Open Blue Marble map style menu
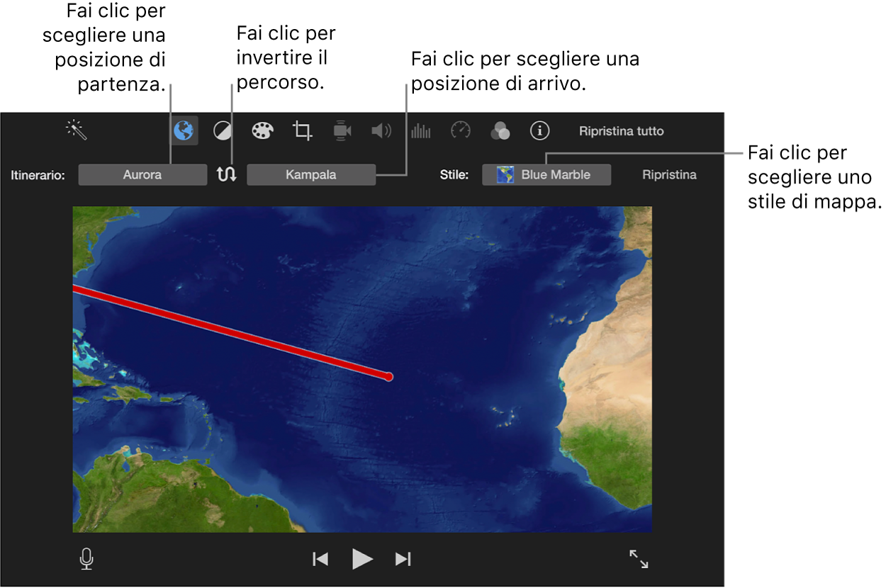Viewport: 886px width, 588px height. point(546,174)
